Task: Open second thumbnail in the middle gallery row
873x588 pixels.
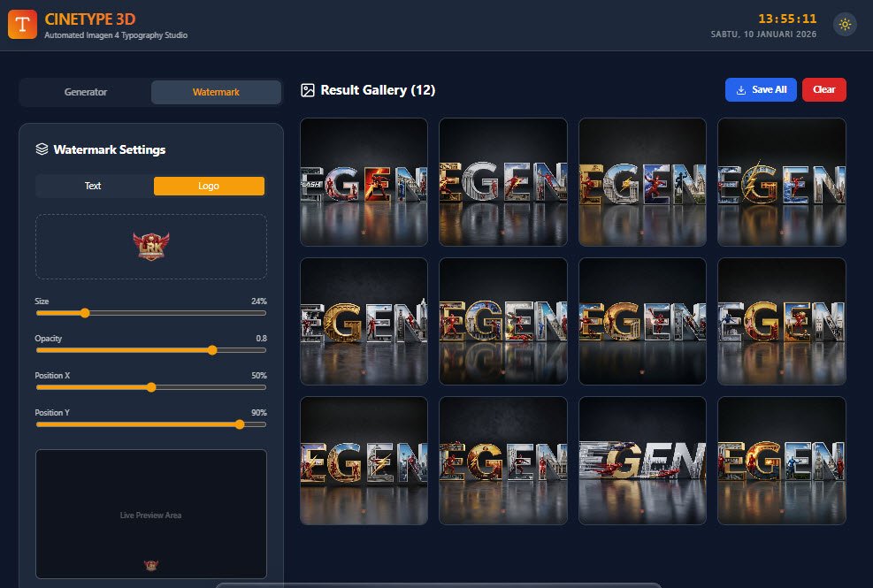Action: [503, 321]
